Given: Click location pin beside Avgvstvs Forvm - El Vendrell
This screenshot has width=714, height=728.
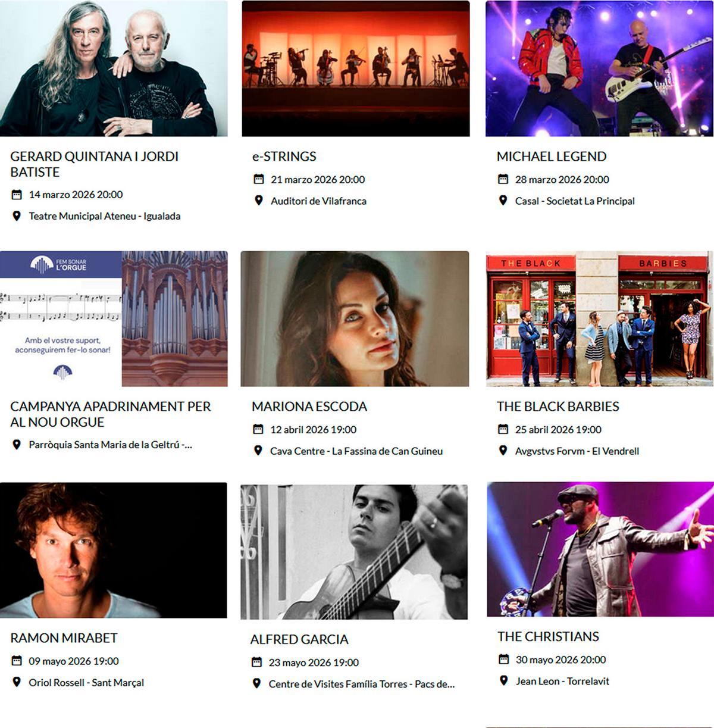Looking at the screenshot, I should coord(503,451).
